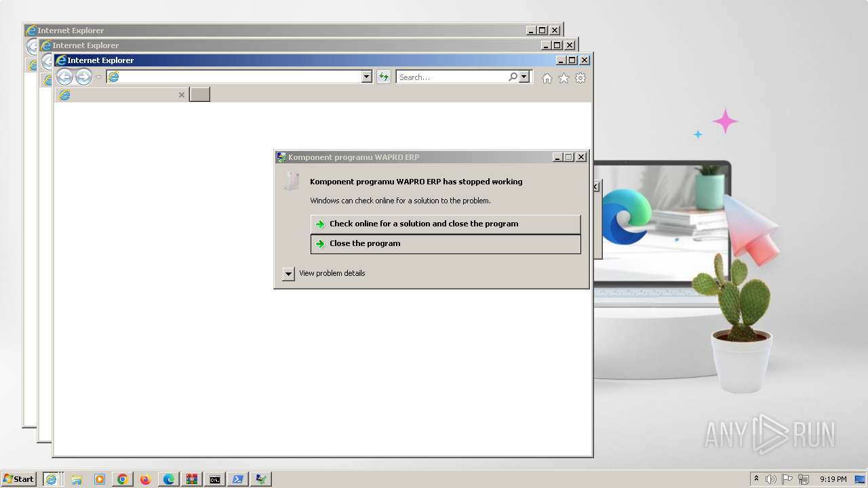This screenshot has width=868, height=488.
Task: Open PowerShell taskbar button
Action: [x=238, y=479]
